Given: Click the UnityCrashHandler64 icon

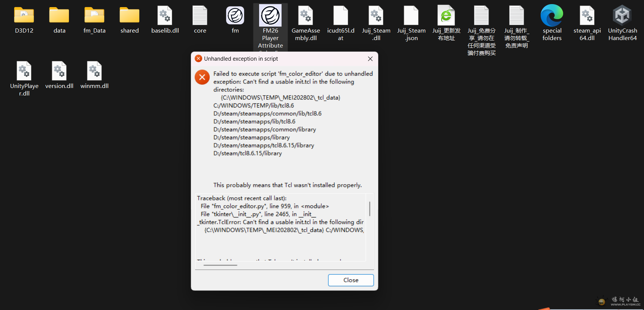Looking at the screenshot, I should click(x=622, y=16).
